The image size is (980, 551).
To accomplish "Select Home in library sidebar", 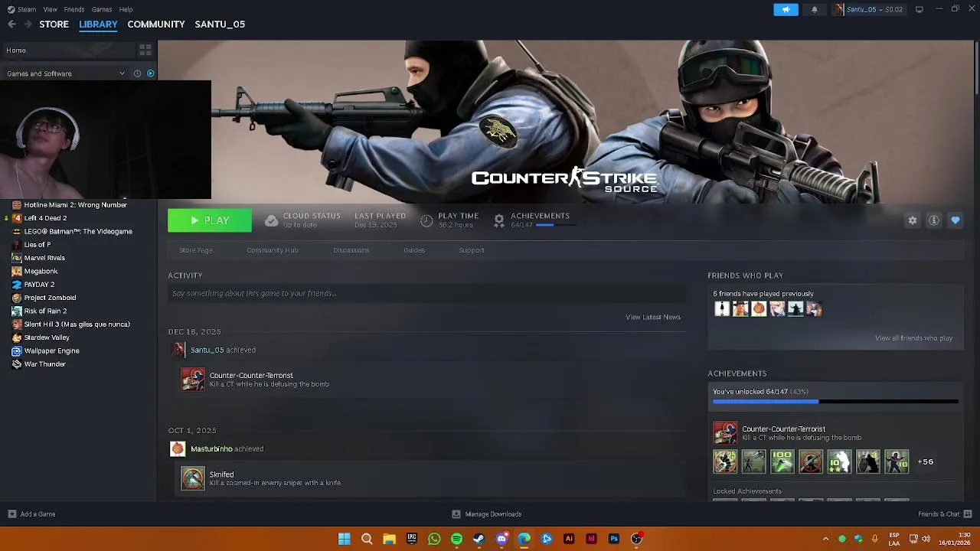I will pos(69,51).
